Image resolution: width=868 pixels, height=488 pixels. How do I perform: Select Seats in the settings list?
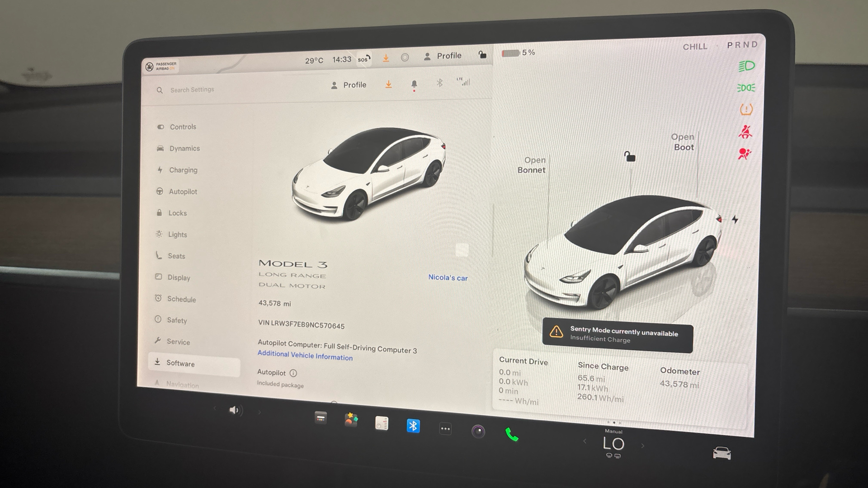pyautogui.click(x=170, y=256)
